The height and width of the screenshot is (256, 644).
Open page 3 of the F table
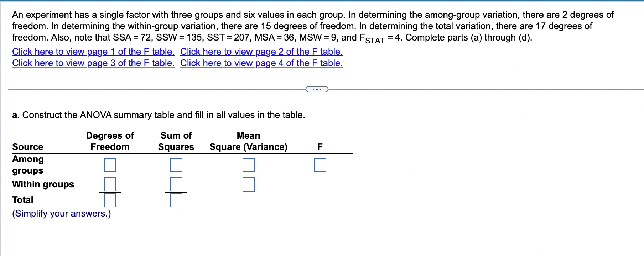pos(92,63)
